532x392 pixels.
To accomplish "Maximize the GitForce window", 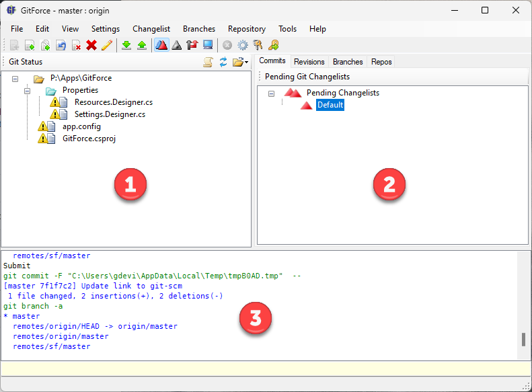I will click(485, 10).
